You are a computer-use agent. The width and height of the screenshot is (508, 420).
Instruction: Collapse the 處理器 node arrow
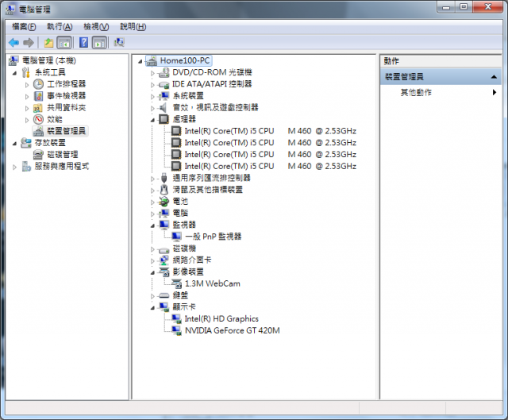coord(152,120)
